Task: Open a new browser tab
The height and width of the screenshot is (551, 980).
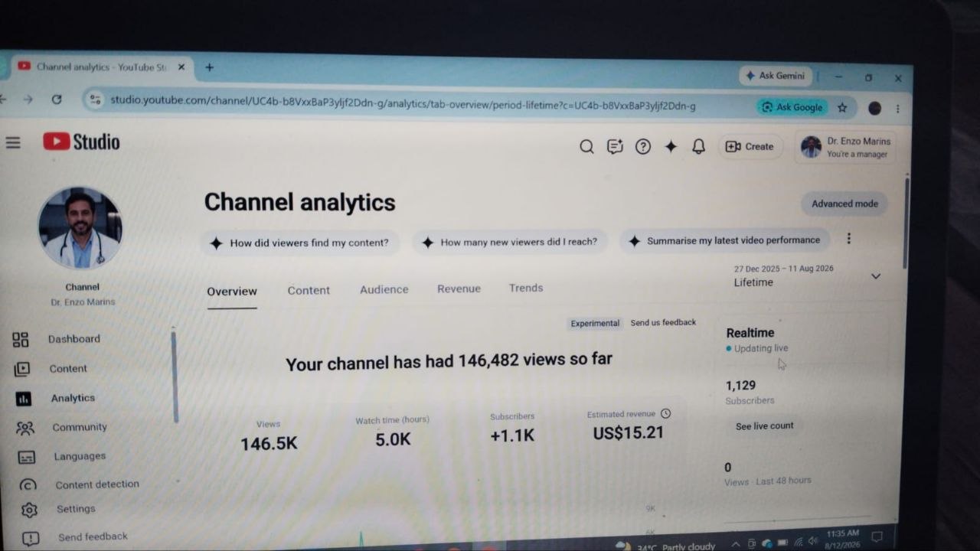Action: [x=209, y=67]
